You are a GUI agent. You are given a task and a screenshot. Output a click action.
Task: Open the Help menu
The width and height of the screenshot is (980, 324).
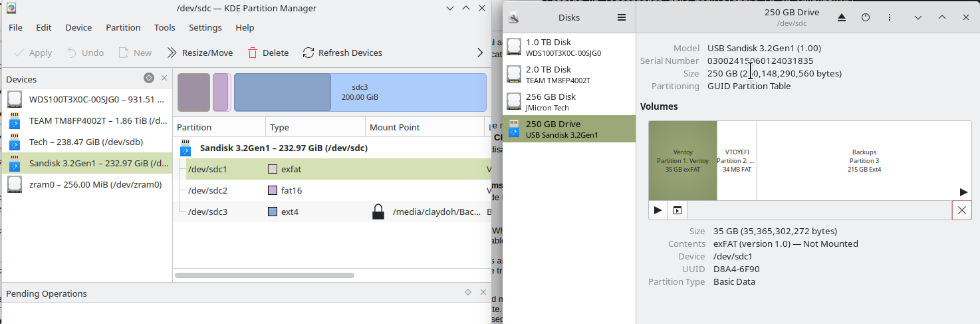[245, 27]
